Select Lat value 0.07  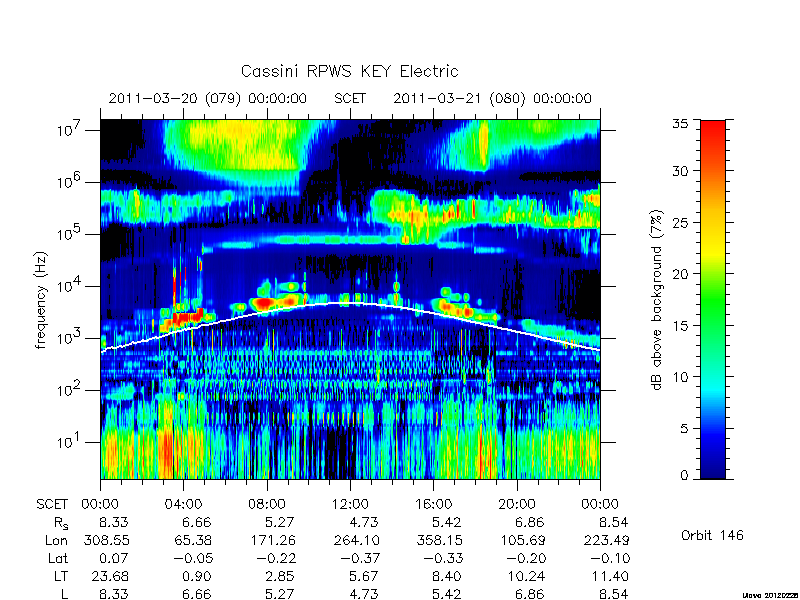(x=113, y=558)
